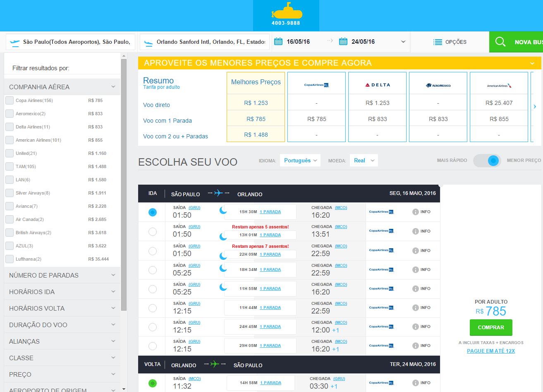This screenshot has height=392, width=543.
Task: Collapse the yellow promo banner chevron
Action: point(532,63)
